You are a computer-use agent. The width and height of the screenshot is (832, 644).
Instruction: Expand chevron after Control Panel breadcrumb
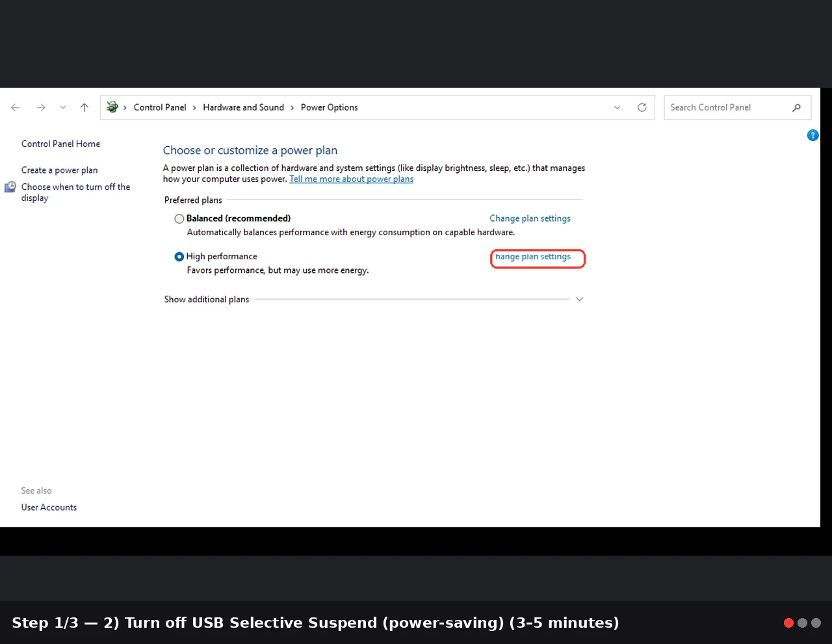coord(194,108)
